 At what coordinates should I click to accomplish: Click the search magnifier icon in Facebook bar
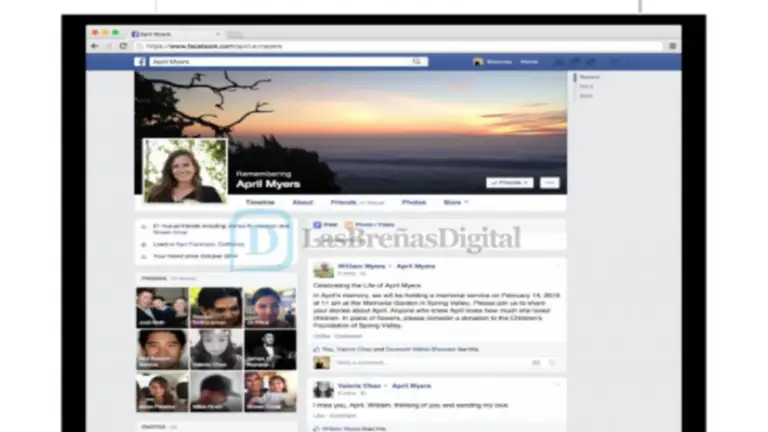click(417, 61)
